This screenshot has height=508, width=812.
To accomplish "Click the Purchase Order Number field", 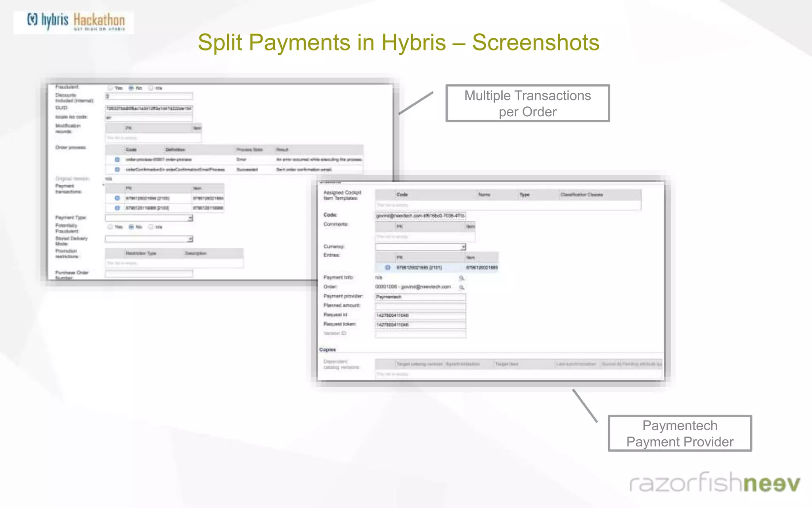I will coord(149,273).
